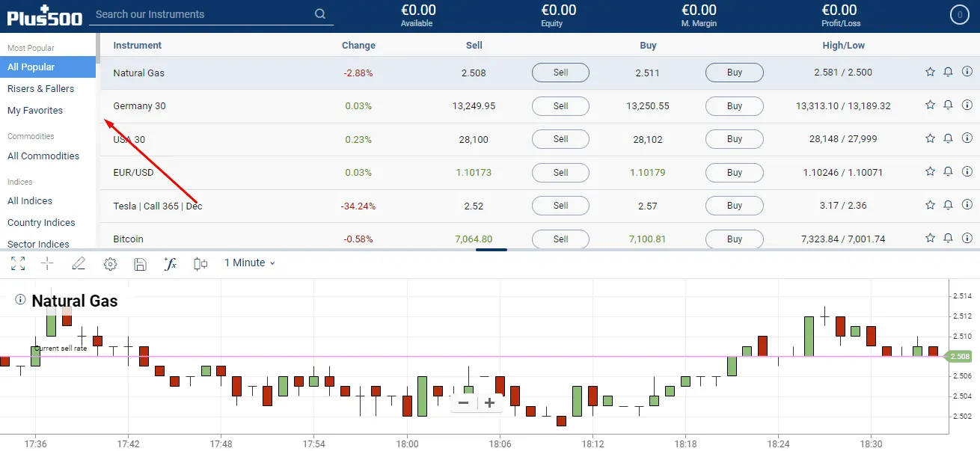Open Sector Indices category
The height and width of the screenshot is (451, 980).
pos(38,244)
